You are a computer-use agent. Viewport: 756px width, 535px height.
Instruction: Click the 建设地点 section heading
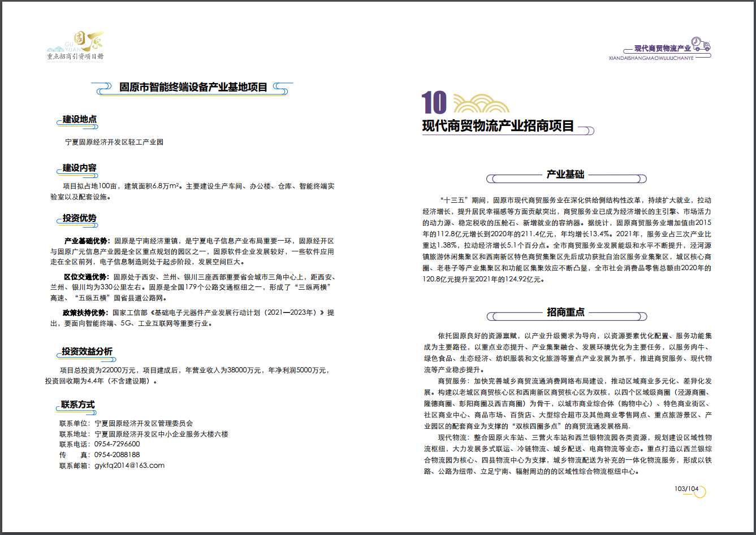point(79,119)
